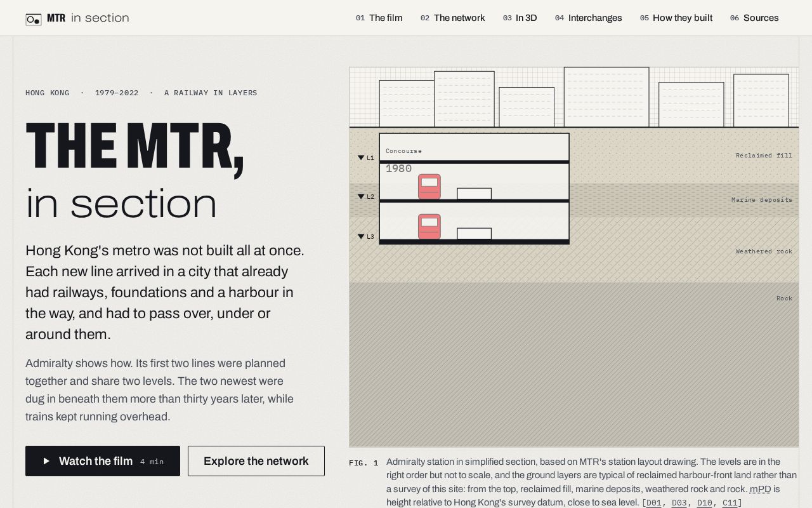Click the white platform box on level L2

coord(474,194)
